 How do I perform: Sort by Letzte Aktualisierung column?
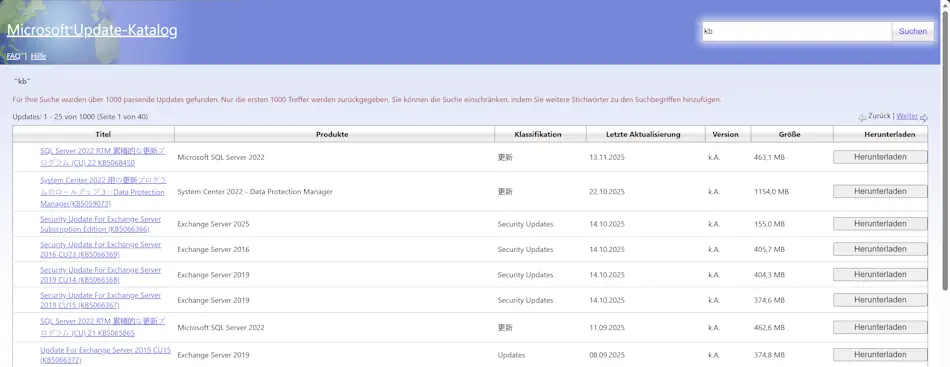coord(643,134)
